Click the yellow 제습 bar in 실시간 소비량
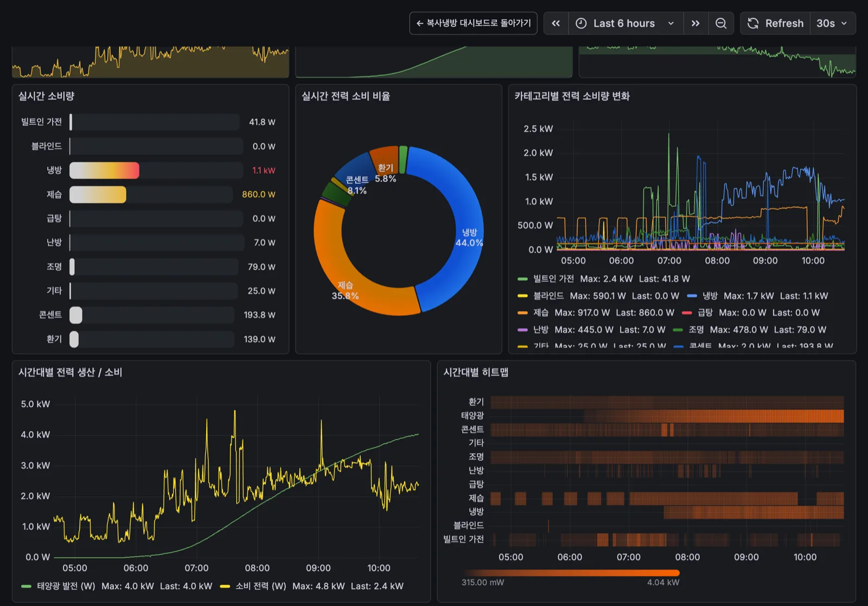 [x=98, y=194]
